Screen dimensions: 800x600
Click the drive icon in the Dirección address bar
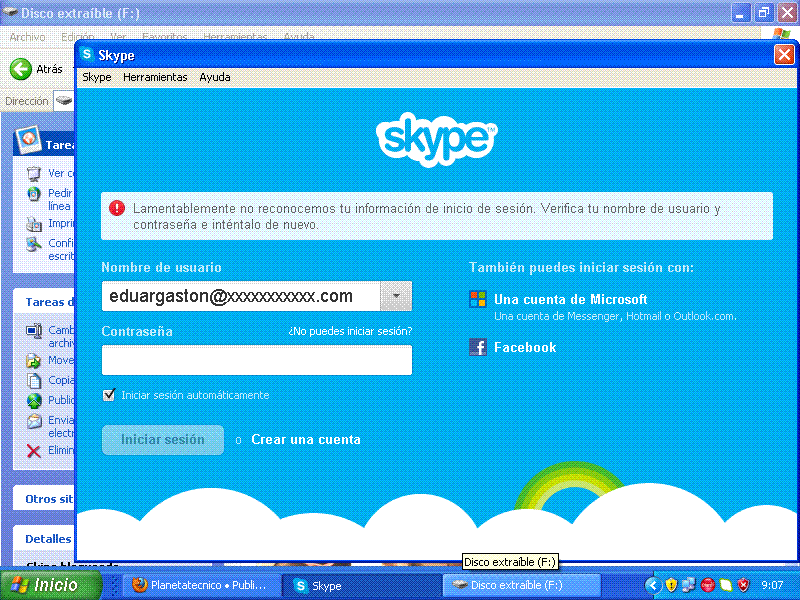pyautogui.click(x=64, y=101)
